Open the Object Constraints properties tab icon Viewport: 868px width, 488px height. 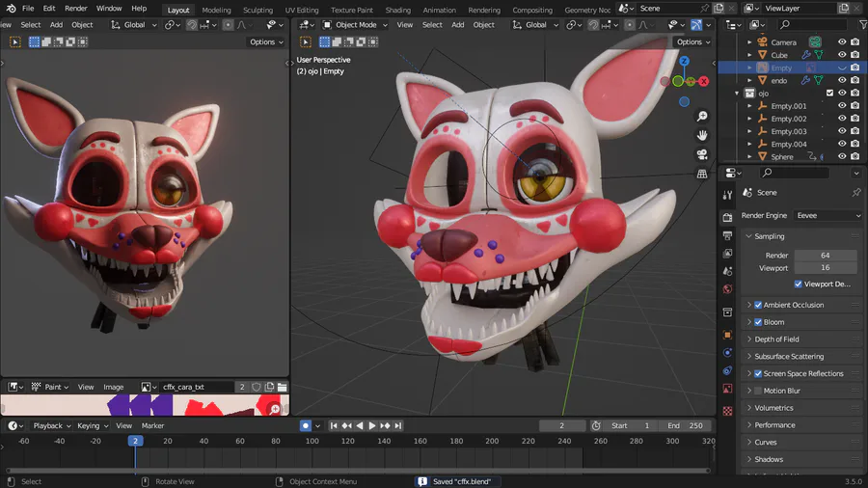(727, 370)
